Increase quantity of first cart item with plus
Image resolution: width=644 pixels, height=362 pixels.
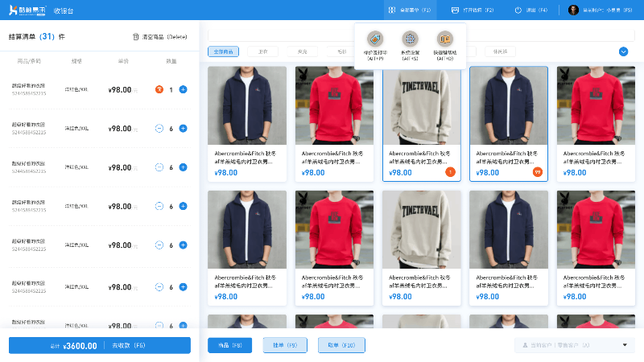(x=184, y=89)
